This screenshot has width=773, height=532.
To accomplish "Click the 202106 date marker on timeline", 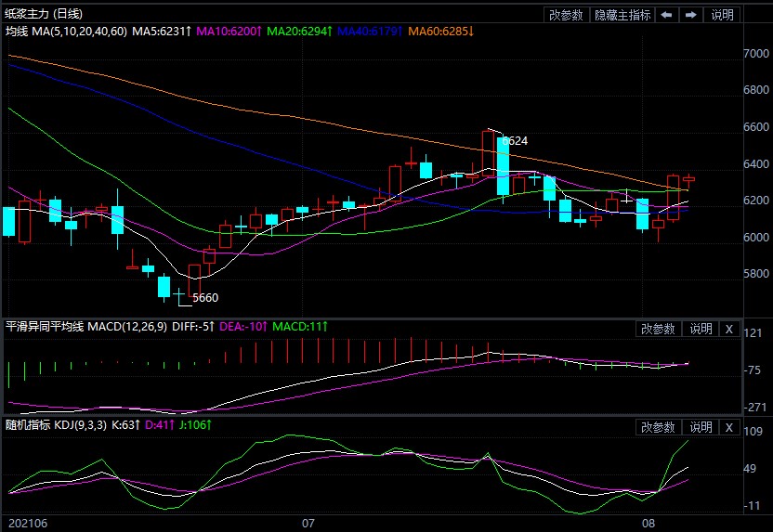I will (28, 523).
